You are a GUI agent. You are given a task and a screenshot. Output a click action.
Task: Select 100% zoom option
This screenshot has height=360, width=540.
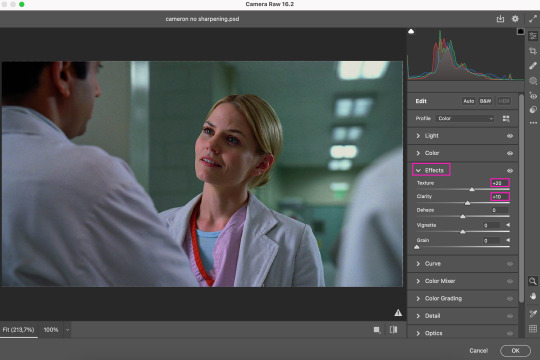51,330
